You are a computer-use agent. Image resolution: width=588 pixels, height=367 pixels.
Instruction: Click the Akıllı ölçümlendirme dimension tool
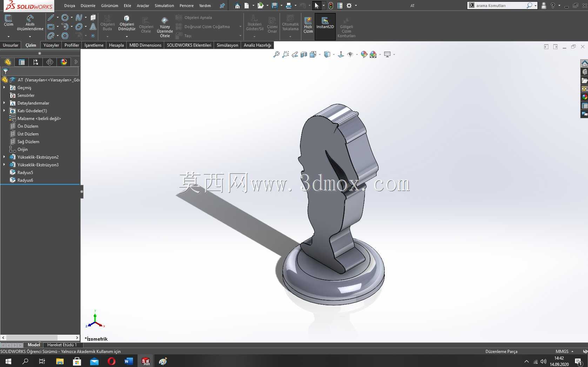(30, 23)
